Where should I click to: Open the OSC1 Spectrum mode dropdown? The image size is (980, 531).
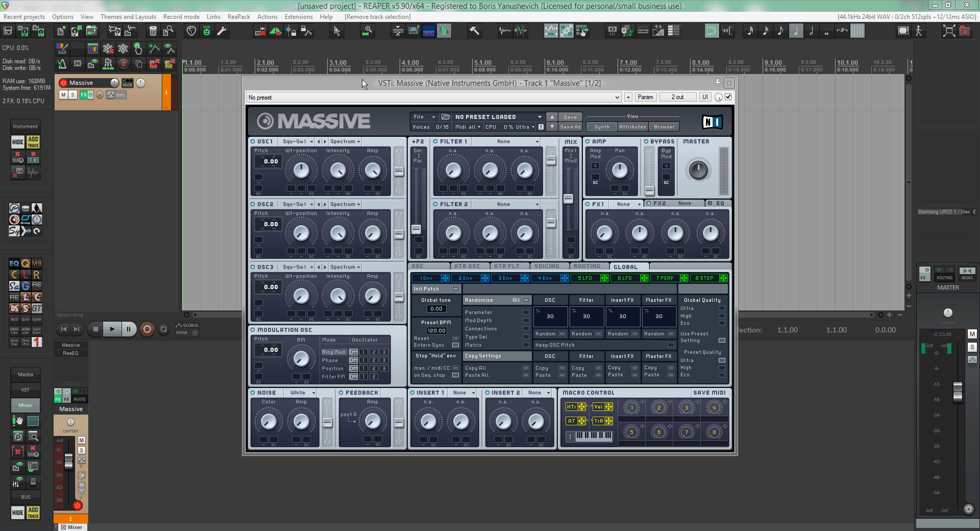(x=345, y=141)
